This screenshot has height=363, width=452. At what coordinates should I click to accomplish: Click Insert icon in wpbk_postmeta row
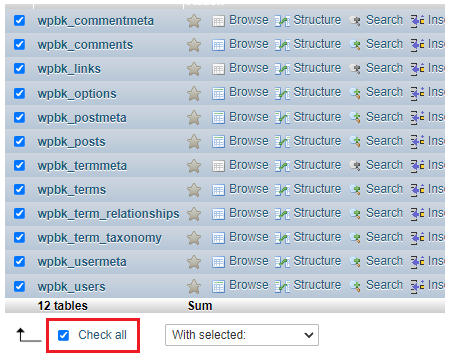[417, 118]
